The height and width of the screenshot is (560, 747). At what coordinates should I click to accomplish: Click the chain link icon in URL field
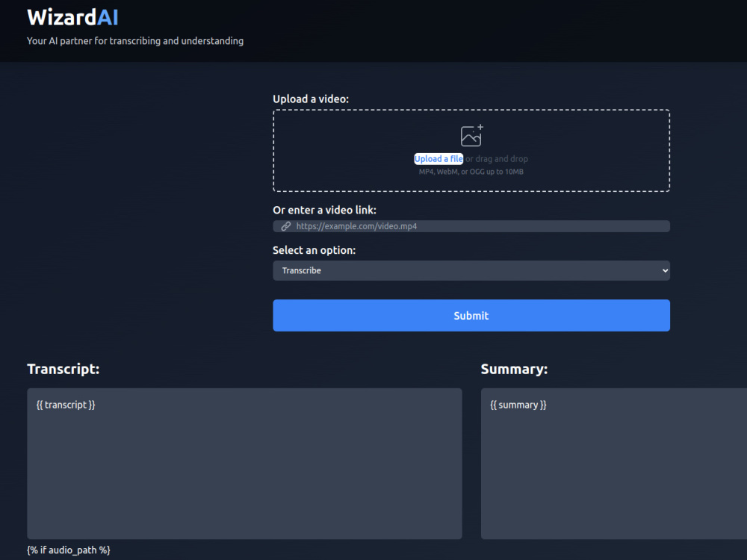(x=286, y=226)
